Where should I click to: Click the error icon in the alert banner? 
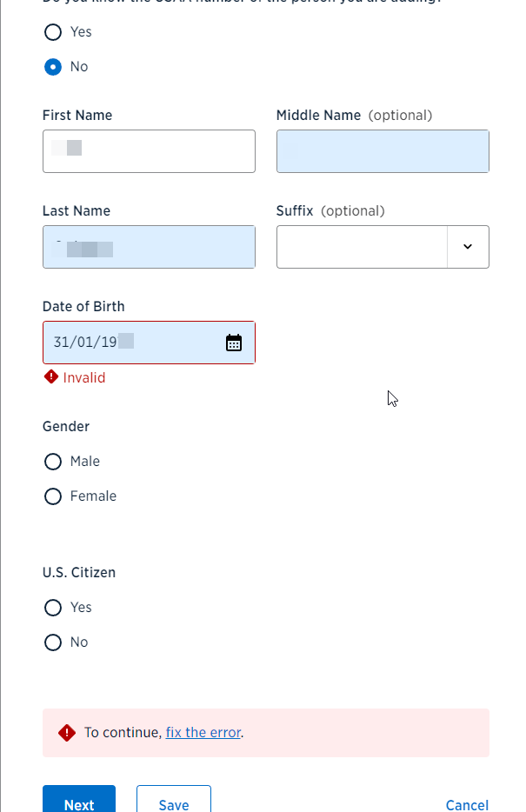pyautogui.click(x=67, y=733)
